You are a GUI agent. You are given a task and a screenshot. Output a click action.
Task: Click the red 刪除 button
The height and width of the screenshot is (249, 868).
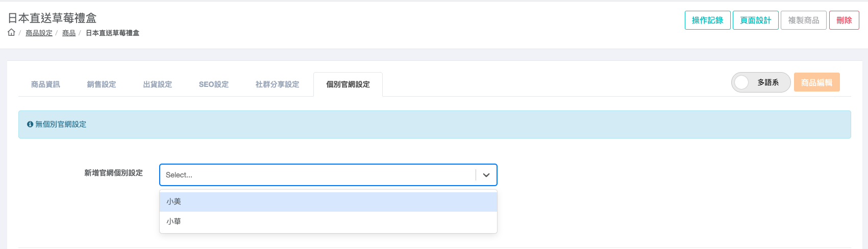click(844, 20)
